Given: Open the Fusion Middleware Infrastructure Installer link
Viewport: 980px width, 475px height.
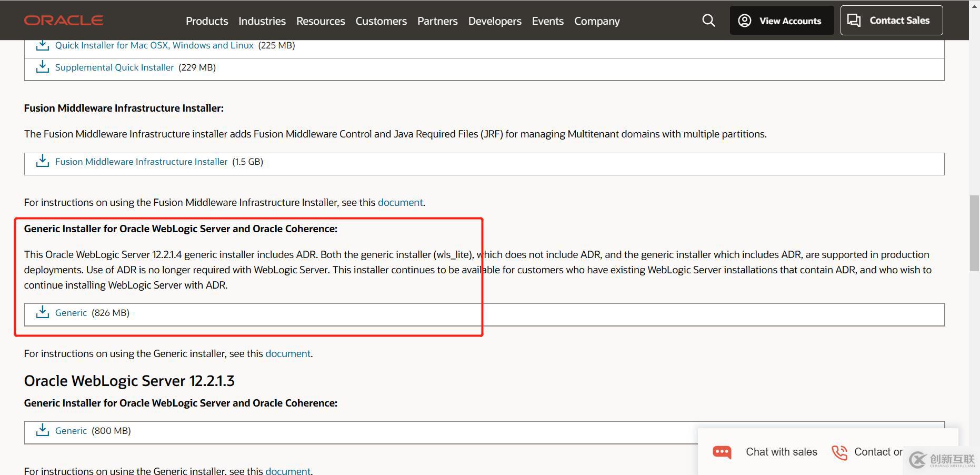Looking at the screenshot, I should (141, 162).
